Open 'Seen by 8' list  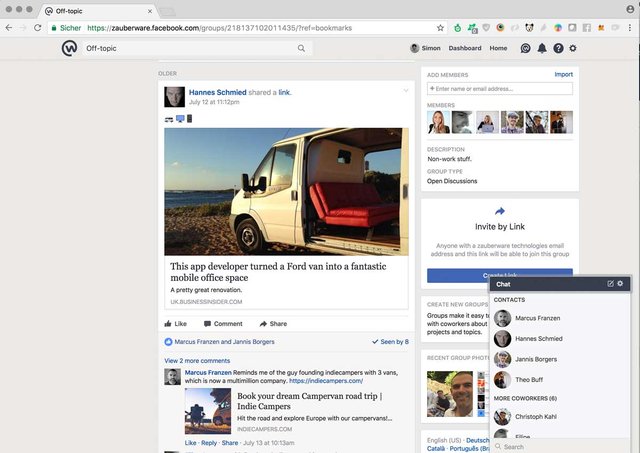(x=391, y=342)
